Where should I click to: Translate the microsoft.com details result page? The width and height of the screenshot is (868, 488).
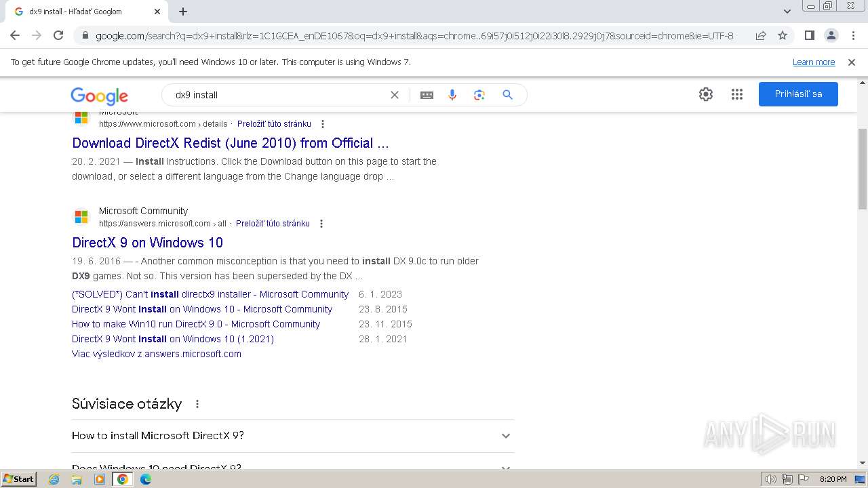[x=274, y=124]
